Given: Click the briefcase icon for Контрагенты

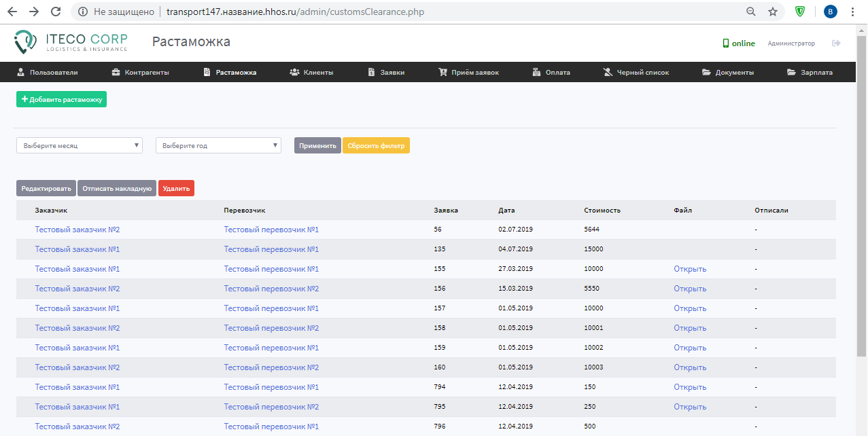Looking at the screenshot, I should (x=116, y=73).
